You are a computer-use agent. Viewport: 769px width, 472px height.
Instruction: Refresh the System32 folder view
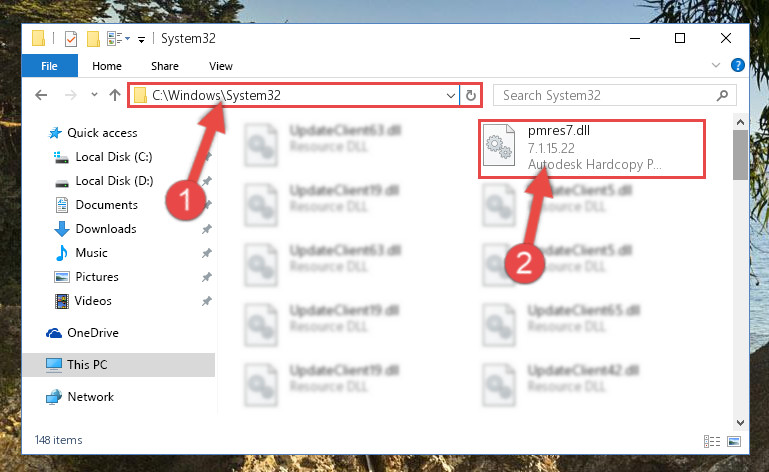point(471,95)
